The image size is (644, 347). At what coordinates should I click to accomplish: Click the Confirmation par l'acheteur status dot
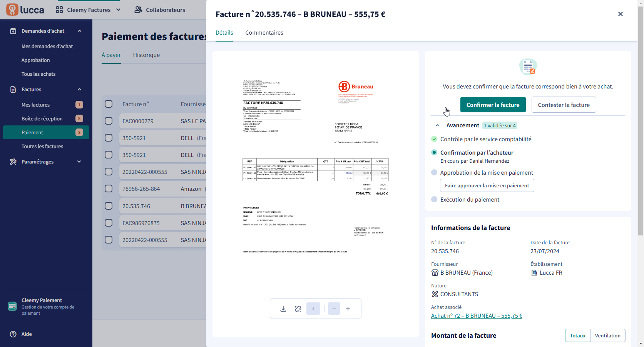434,152
